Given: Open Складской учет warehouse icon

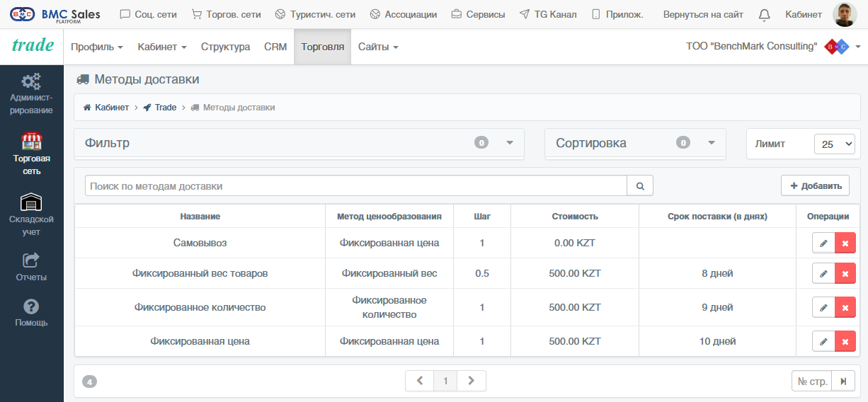Looking at the screenshot, I should (31, 202).
